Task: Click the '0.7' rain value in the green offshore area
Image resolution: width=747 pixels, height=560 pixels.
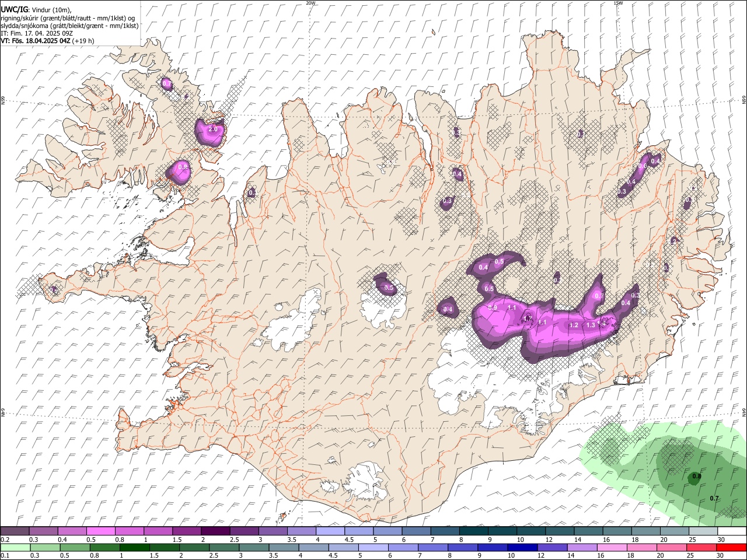Action: tap(714, 498)
